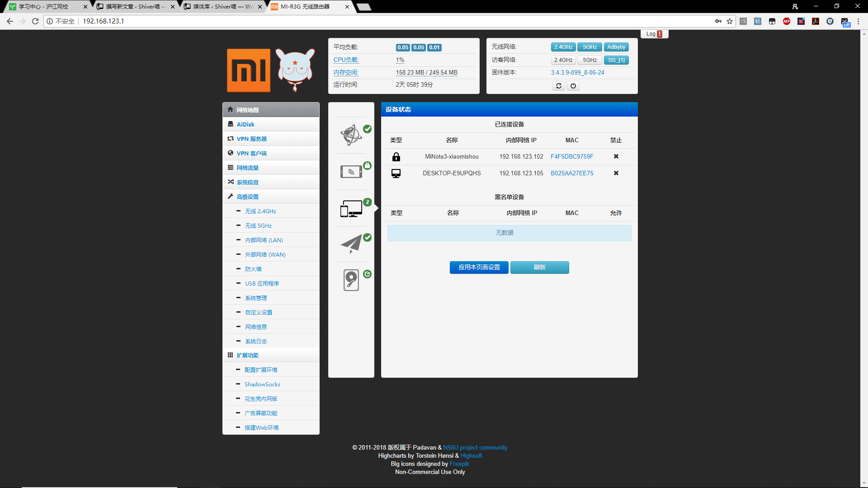Click the paper plane ShadowSocks icon
Image resolution: width=868 pixels, height=488 pixels.
coord(351,244)
